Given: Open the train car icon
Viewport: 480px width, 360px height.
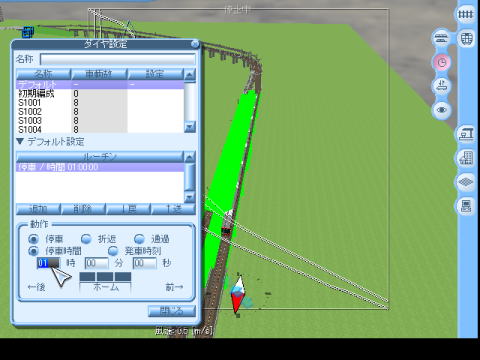Looking at the screenshot, I should point(466,39).
